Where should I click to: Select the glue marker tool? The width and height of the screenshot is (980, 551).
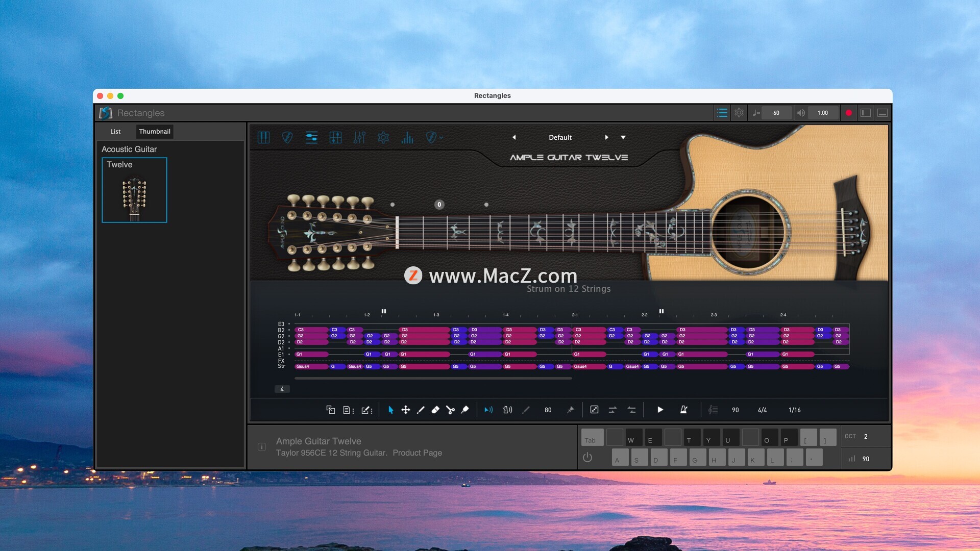[465, 410]
